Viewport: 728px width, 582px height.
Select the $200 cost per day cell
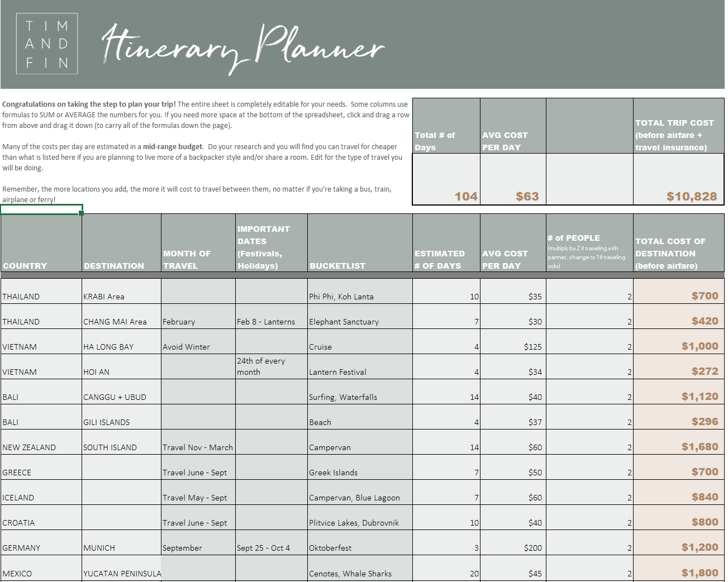click(513, 542)
